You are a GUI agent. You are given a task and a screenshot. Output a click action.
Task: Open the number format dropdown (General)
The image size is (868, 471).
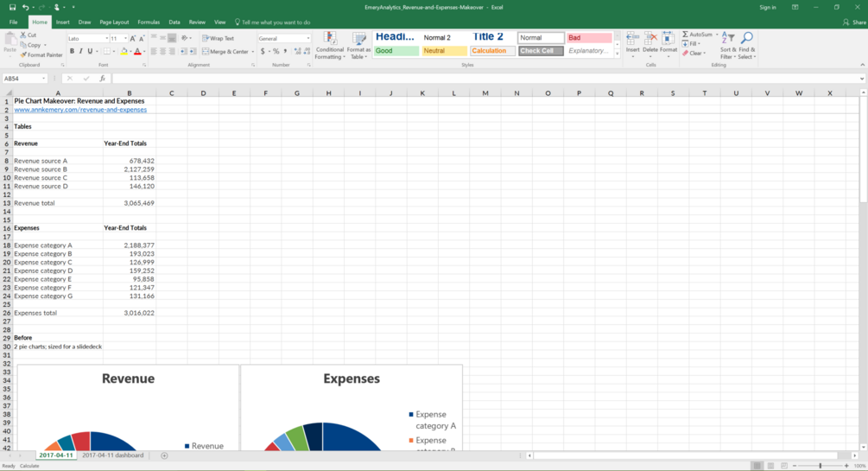pos(308,38)
